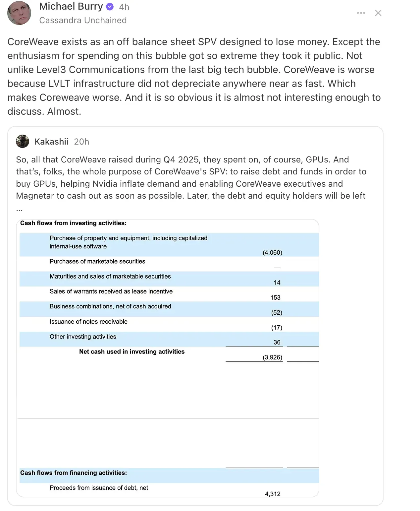Image resolution: width=420 pixels, height=511 pixels.
Task: Click 'Proceeds from issuance of debt, net' row
Action: coord(99,488)
